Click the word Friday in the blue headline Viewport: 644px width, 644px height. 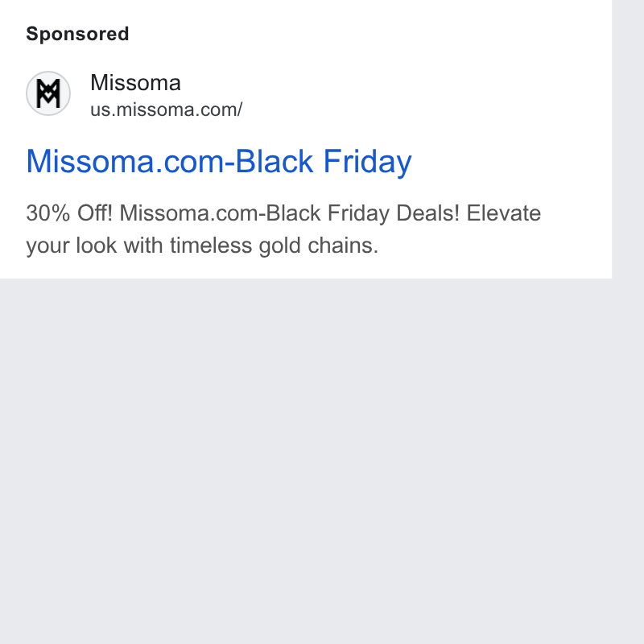368,162
